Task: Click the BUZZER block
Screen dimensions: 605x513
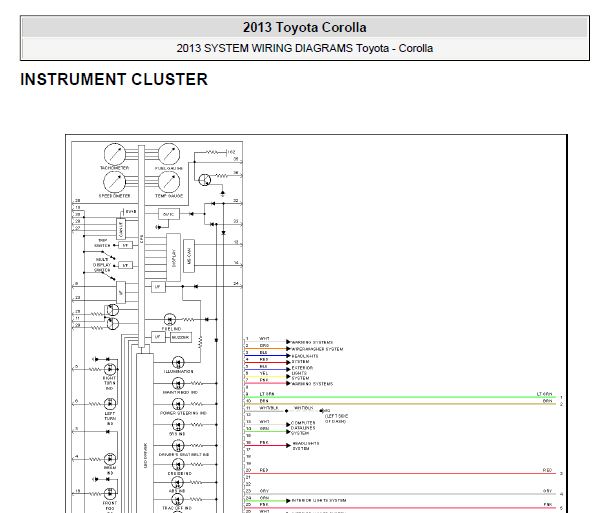Action: coord(181,337)
